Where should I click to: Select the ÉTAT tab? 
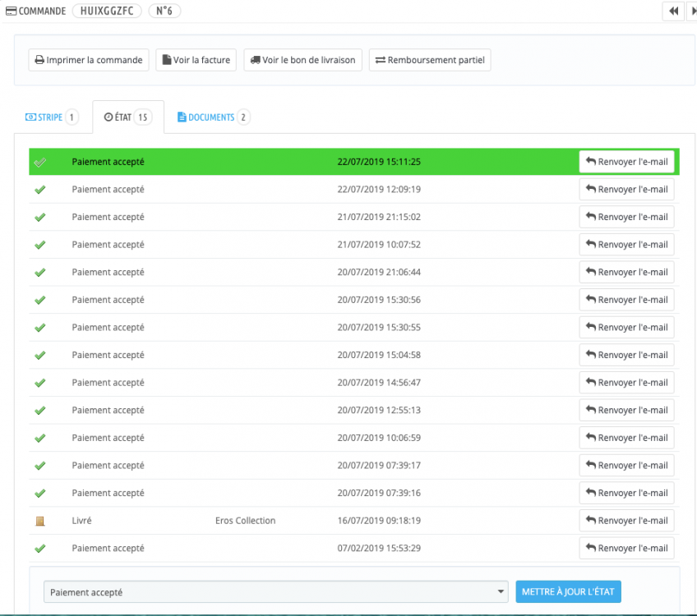click(x=128, y=117)
